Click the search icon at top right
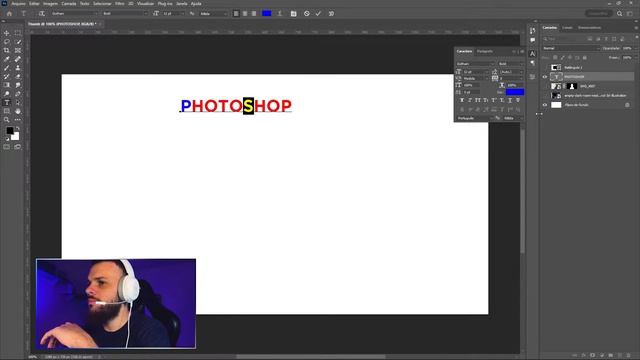 620,13
